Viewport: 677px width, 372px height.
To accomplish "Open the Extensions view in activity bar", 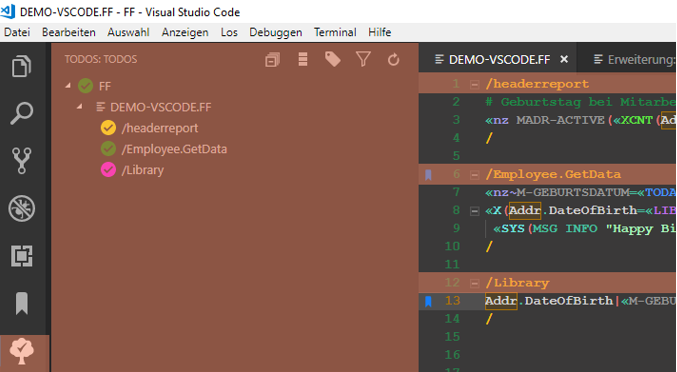I will pos(22,256).
